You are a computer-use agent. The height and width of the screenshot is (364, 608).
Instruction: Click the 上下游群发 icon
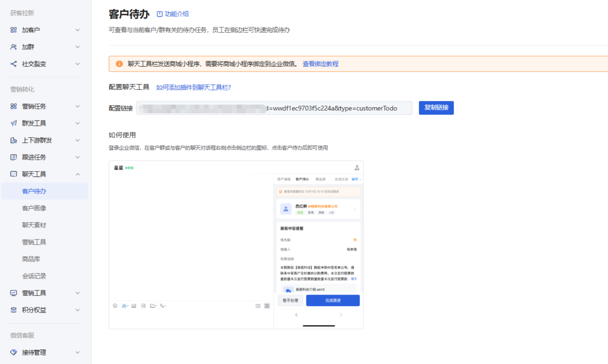point(14,140)
